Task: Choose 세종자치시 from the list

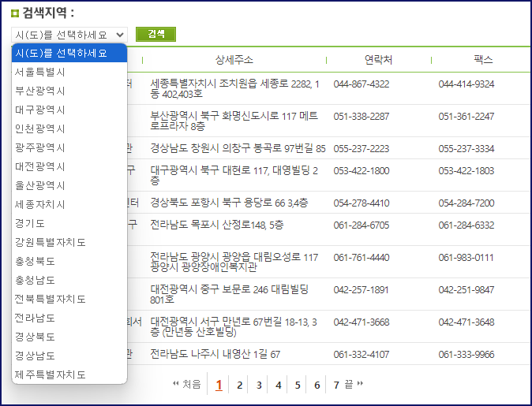Action: click(69, 205)
